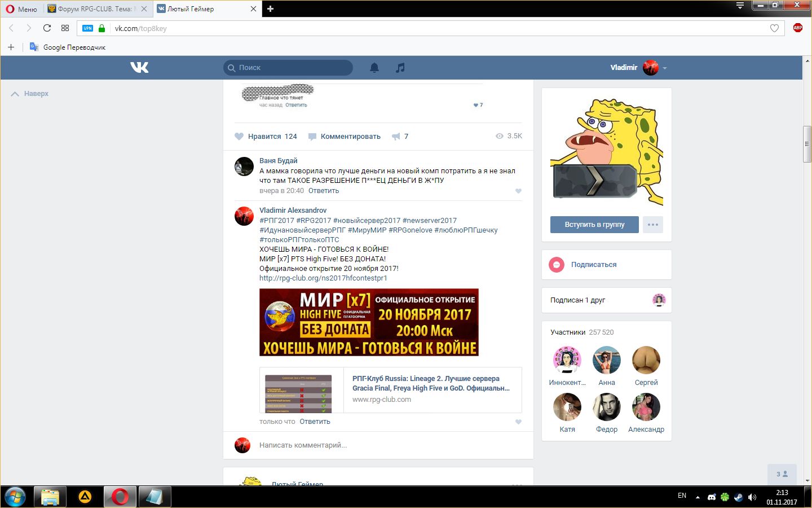Open the Google Переводчик bookmark
This screenshot has height=508, width=812.
tap(68, 47)
